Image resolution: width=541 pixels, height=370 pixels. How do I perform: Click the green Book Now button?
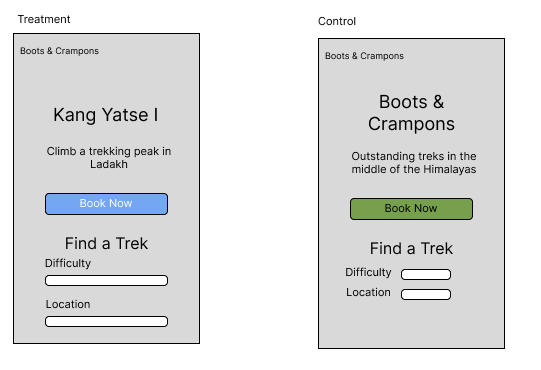(x=411, y=208)
